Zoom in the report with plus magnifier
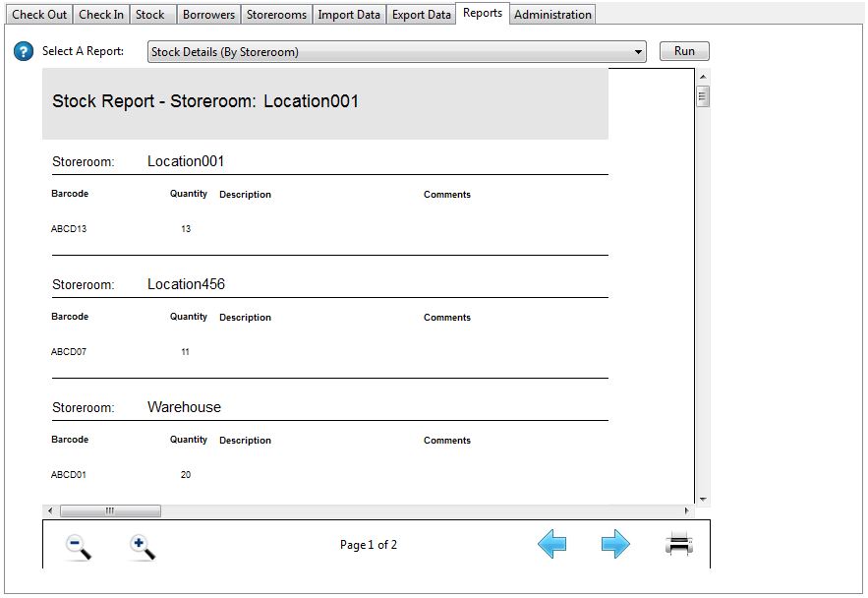Image resolution: width=868 pixels, height=598 pixels. point(143,546)
